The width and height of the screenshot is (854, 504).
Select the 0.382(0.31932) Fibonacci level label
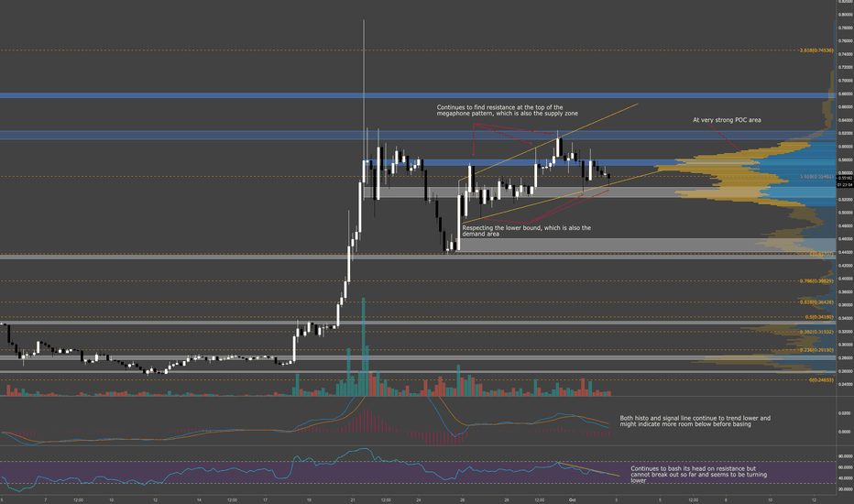[816, 332]
